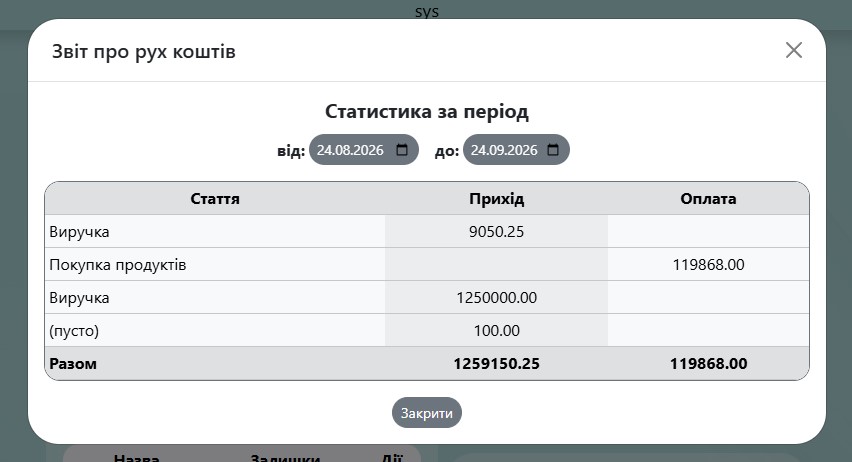Click the bold total payment 119868.00
852x462 pixels.
click(708, 364)
